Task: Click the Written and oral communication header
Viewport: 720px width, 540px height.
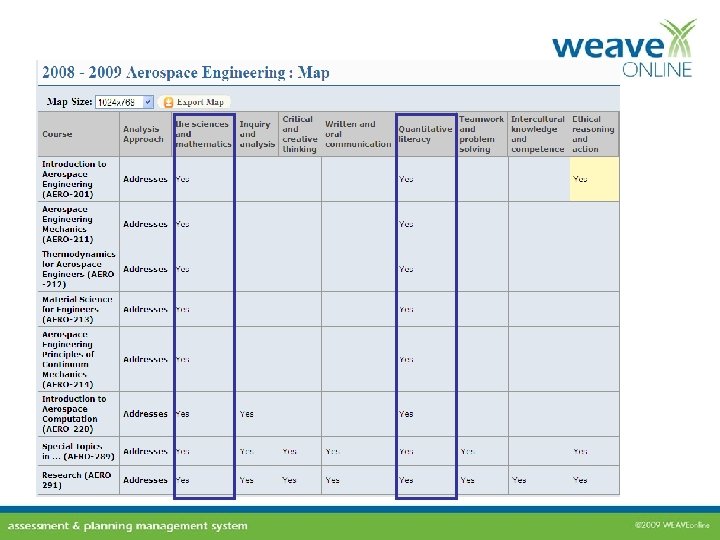Action: pyautogui.click(x=358, y=134)
